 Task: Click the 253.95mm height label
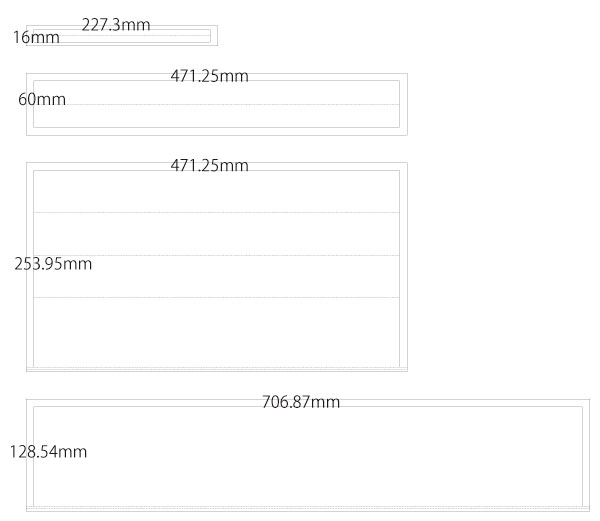click(x=53, y=264)
